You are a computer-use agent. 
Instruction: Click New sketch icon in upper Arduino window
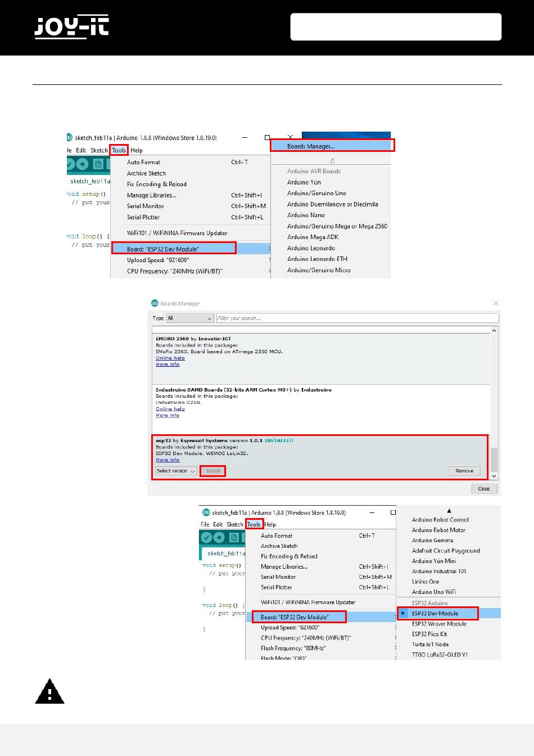(98, 164)
